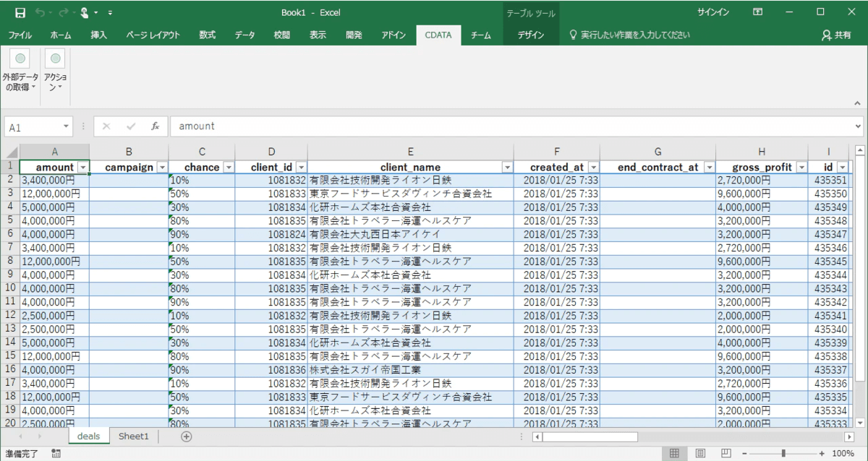Click the 共有 share button

pos(837,35)
